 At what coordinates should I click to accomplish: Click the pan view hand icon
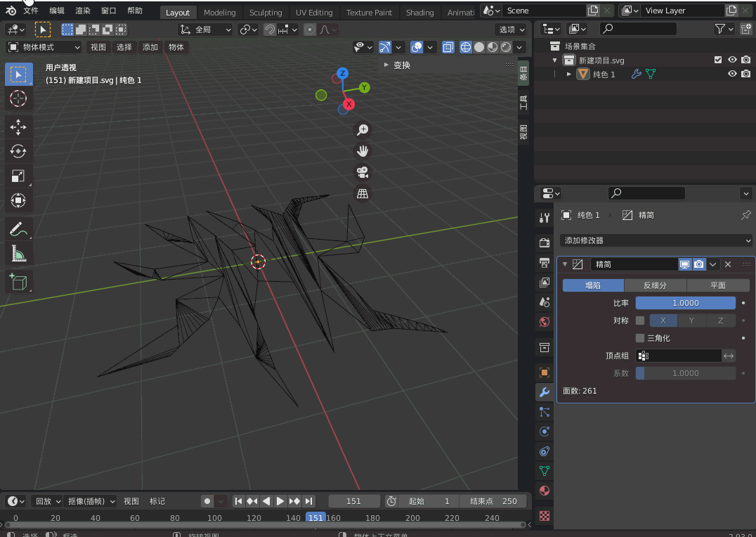tap(363, 151)
